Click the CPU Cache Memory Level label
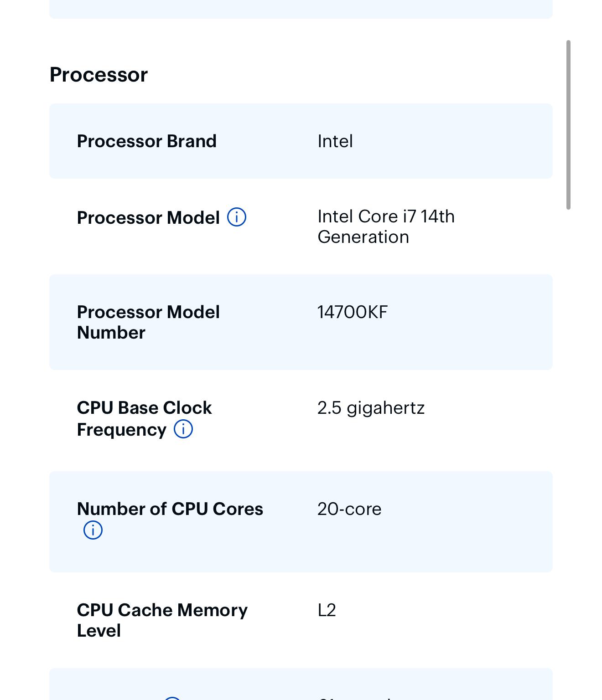602x700 pixels. (162, 620)
